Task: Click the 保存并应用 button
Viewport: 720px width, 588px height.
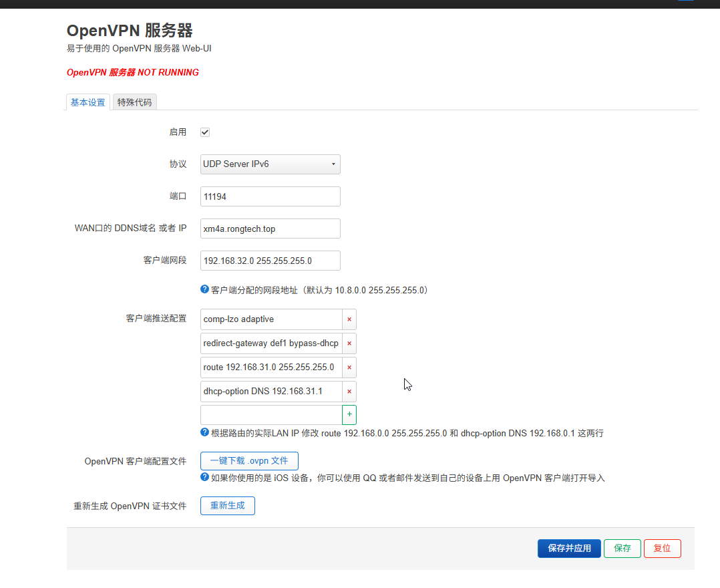Action: coord(569,549)
